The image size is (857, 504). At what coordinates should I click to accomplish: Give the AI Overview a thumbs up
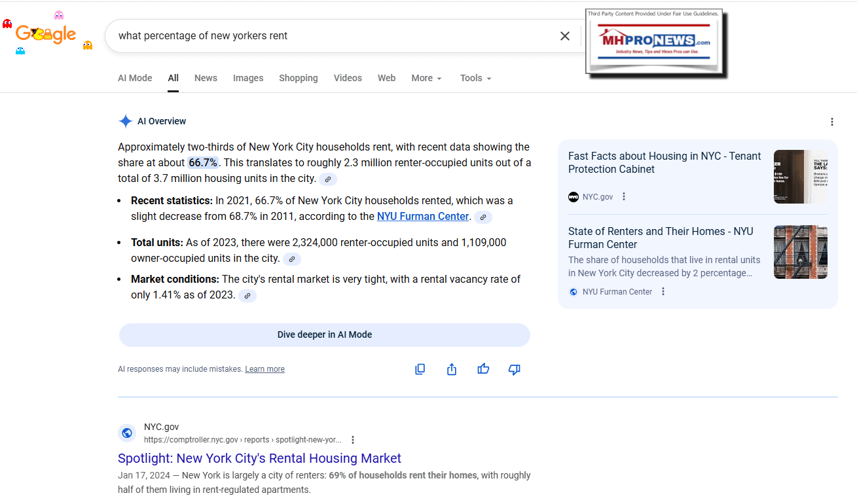483,369
